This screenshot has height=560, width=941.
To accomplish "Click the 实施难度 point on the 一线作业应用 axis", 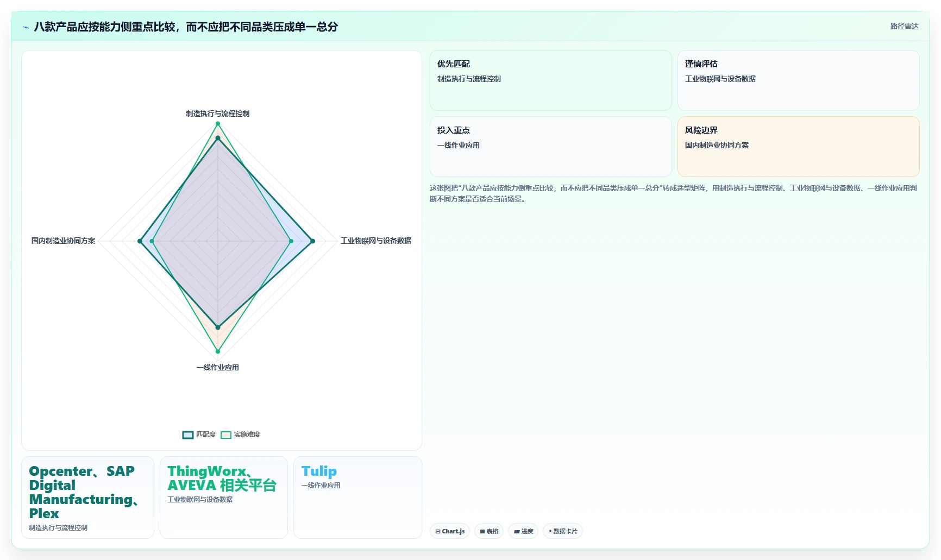I will click(x=218, y=351).
